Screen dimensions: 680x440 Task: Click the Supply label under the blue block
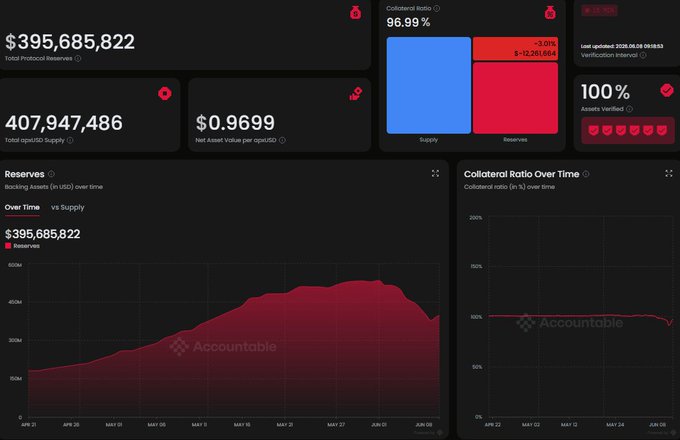point(428,140)
